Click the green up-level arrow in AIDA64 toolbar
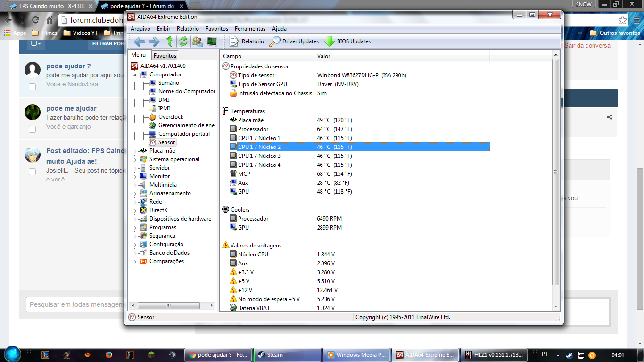 tap(169, 41)
